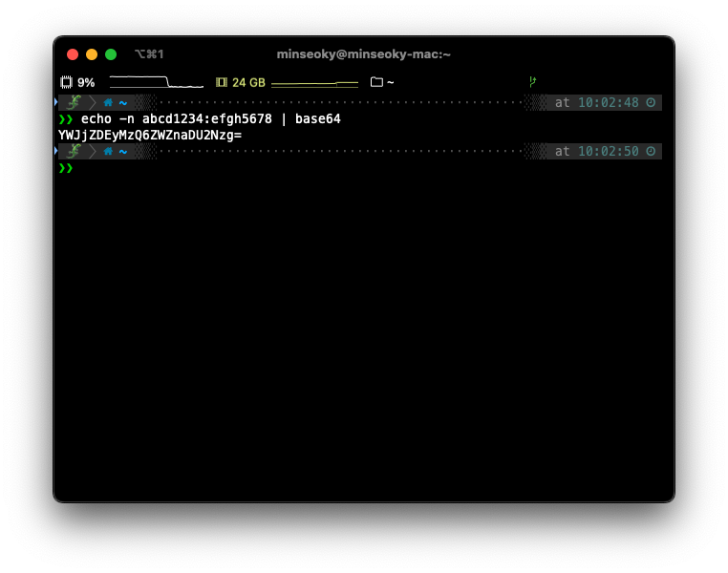The height and width of the screenshot is (573, 728).
Task: Click the CPU chip icon in status bar
Action: (66, 83)
